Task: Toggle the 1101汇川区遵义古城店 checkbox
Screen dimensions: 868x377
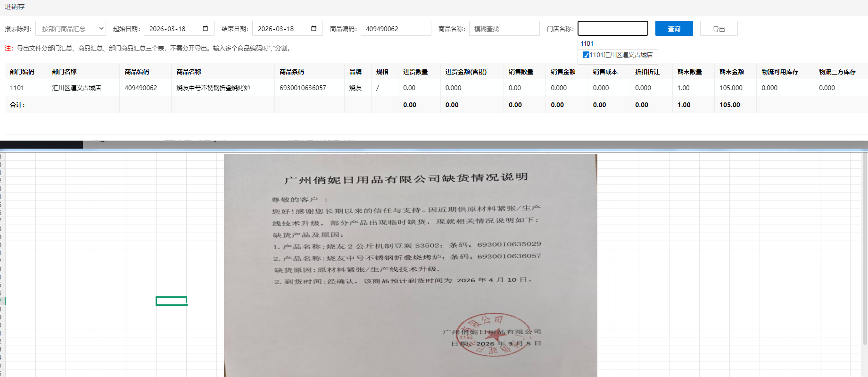Action: coord(586,55)
